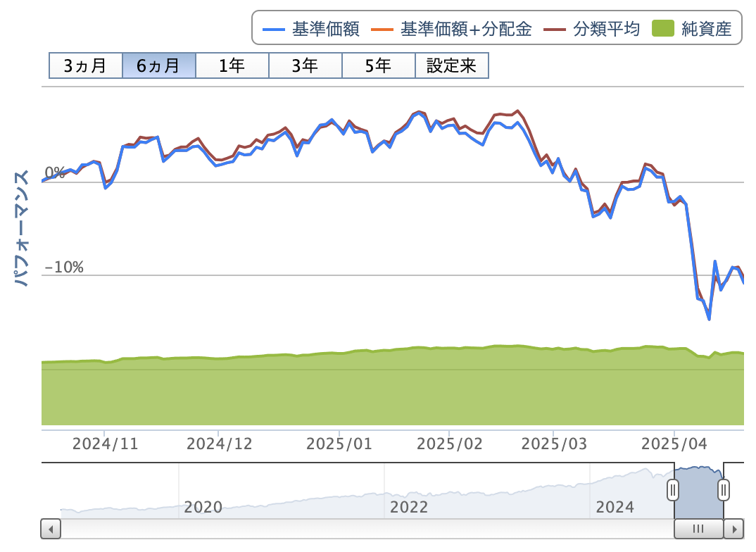Click the 2025/01 x-axis label
This screenshot has width=756, height=552.
click(x=339, y=444)
